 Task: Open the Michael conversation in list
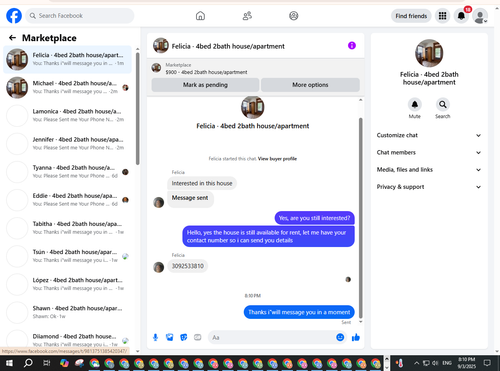[68, 87]
